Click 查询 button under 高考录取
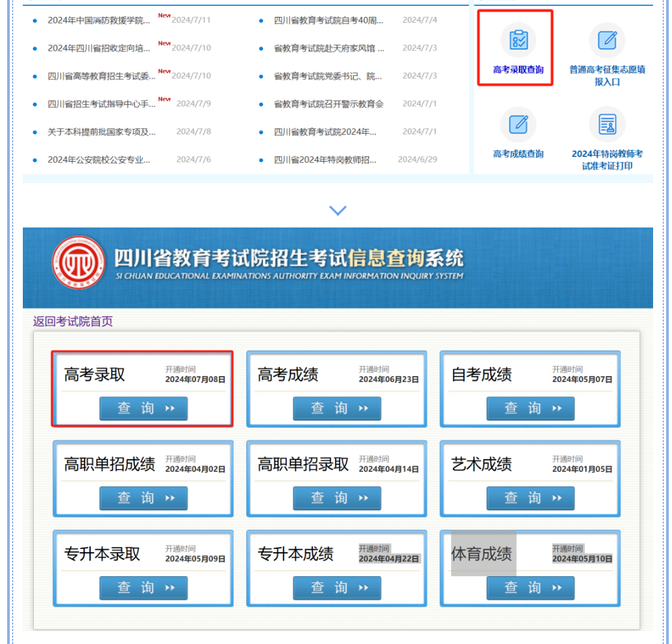This screenshot has height=644, width=672. [143, 409]
